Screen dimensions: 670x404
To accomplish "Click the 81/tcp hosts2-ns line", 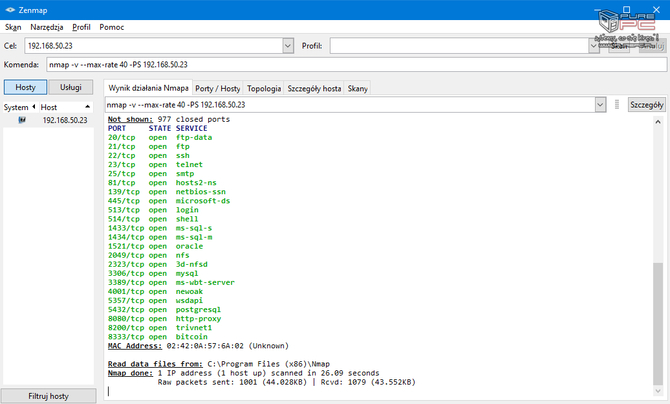I will pyautogui.click(x=162, y=183).
